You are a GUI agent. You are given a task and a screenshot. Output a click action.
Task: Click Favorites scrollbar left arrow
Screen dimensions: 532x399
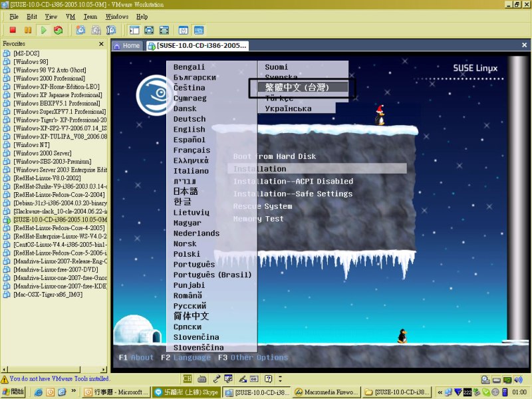4,370
